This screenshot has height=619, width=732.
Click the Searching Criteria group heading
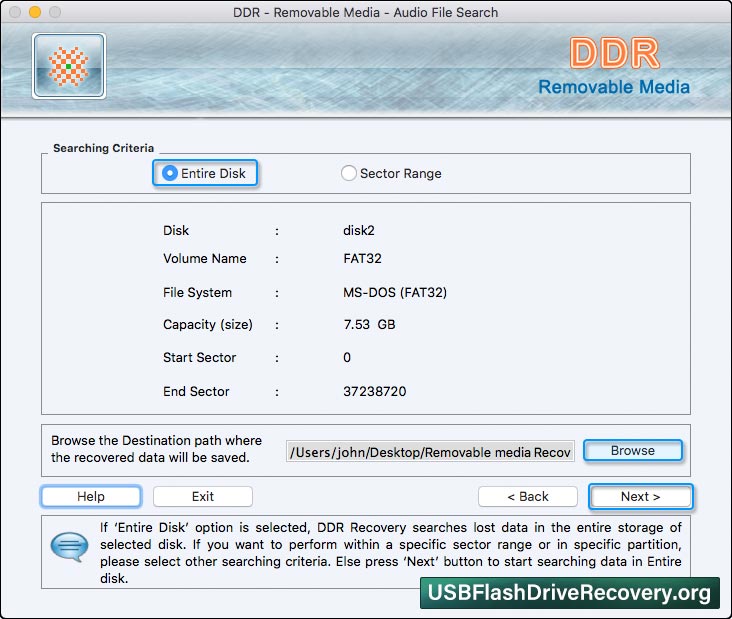[103, 148]
